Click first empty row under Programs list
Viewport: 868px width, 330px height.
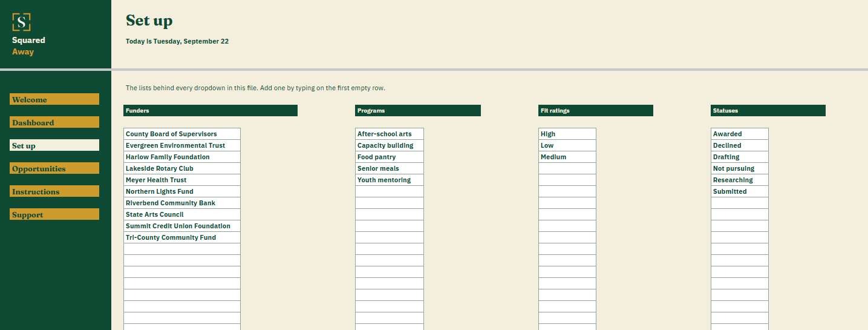(390, 191)
